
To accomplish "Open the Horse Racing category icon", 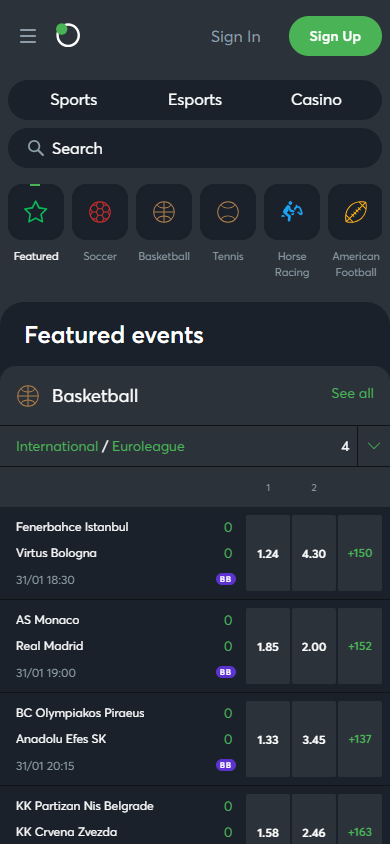I will (x=292, y=212).
